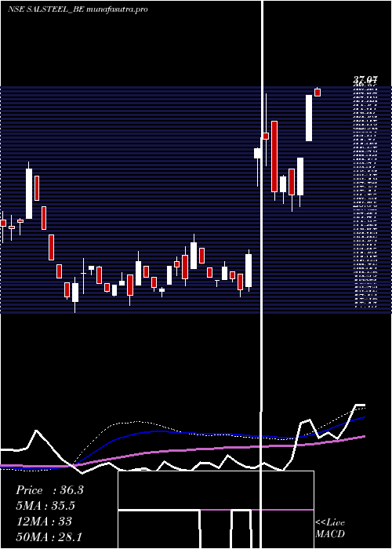Viewport: 392px width, 549px height.
Task: Select the 50MA : 28.1 value
Action: [49, 536]
